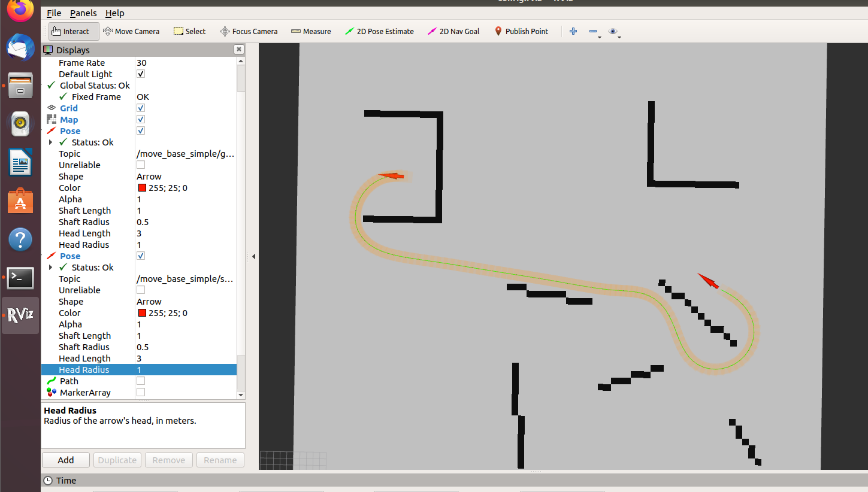Open the Panels menu
Screen dimensions: 868x492
click(x=83, y=13)
